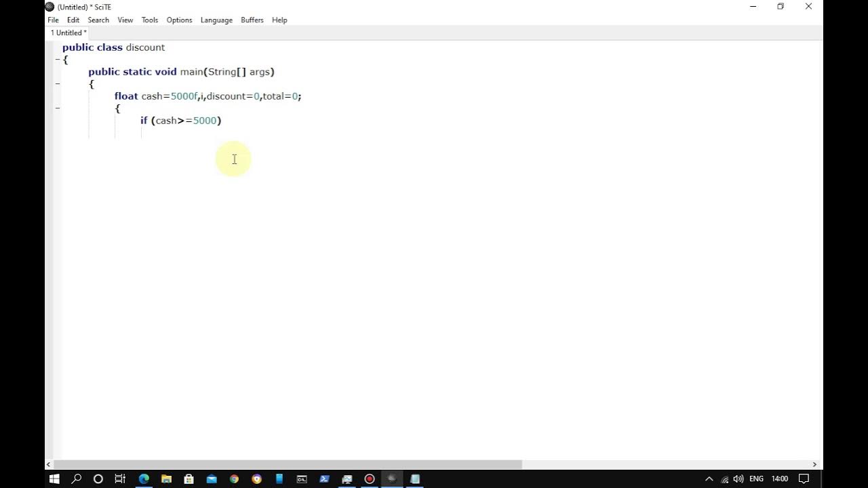Switch the ENG input language indicator
868x488 pixels.
(x=756, y=479)
